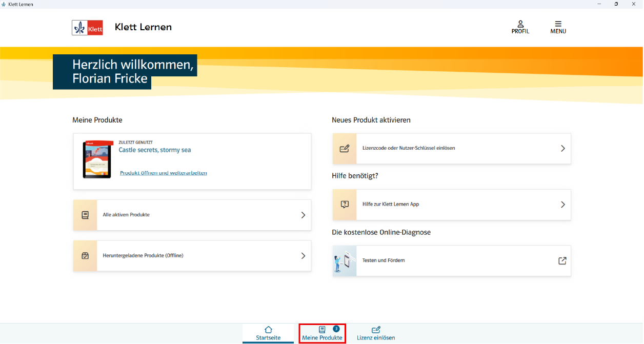Image resolution: width=644 pixels, height=344 pixels.
Task: Expand the Alle aktiven Produkte entry
Action: pyautogui.click(x=303, y=215)
